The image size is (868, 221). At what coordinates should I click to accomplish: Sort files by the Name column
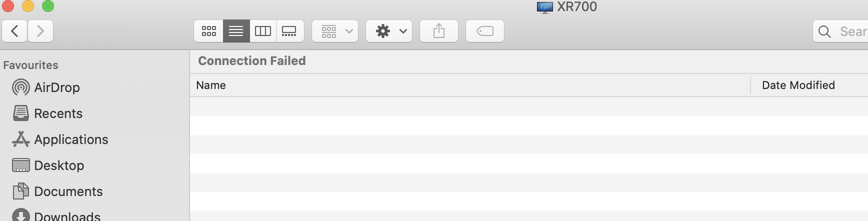211,85
